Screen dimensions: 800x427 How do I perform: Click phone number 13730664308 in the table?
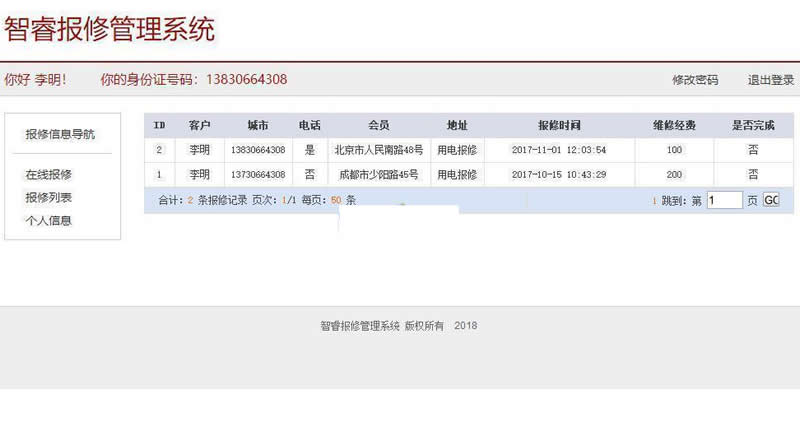[x=257, y=174]
